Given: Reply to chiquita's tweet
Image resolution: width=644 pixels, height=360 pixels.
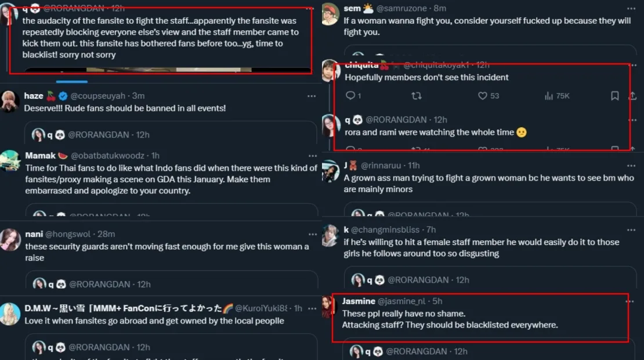Looking at the screenshot, I should click(x=350, y=96).
